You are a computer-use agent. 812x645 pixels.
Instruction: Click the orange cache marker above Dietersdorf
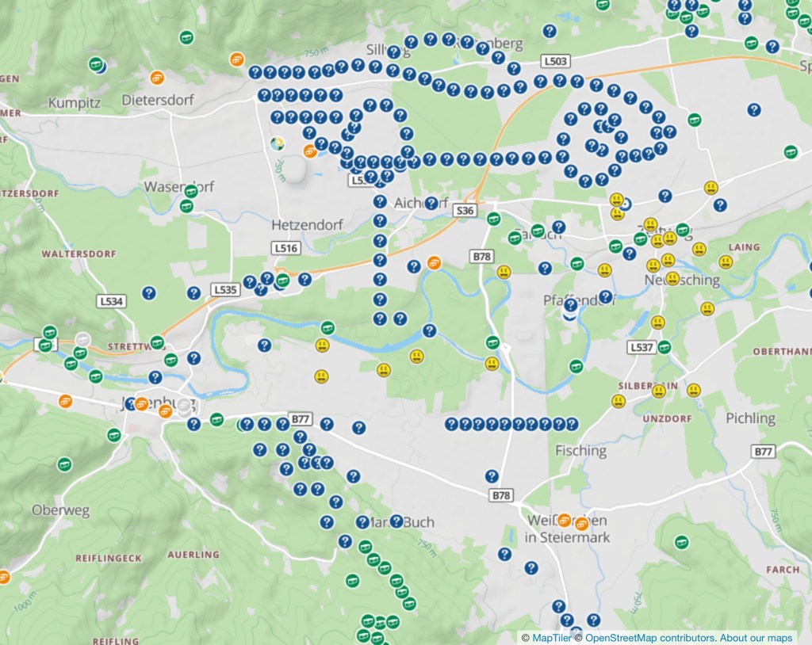[x=157, y=77]
